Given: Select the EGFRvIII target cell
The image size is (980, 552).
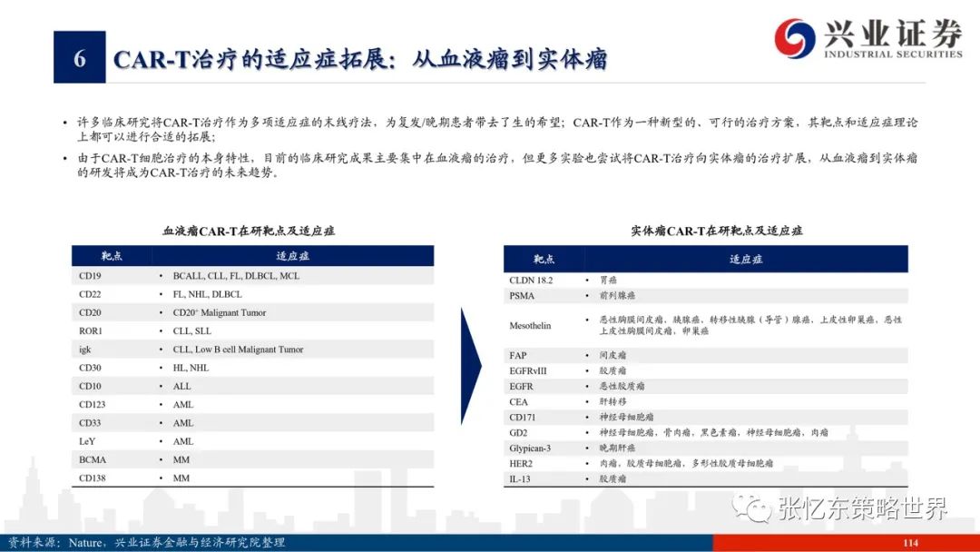Looking at the screenshot, I should point(528,370).
